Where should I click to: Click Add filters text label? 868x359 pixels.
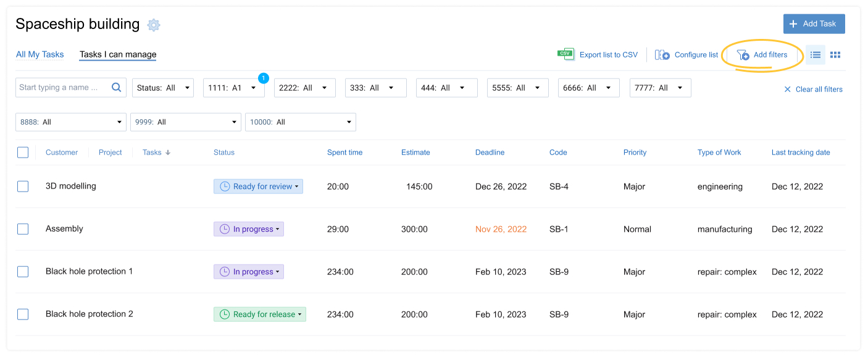point(770,55)
